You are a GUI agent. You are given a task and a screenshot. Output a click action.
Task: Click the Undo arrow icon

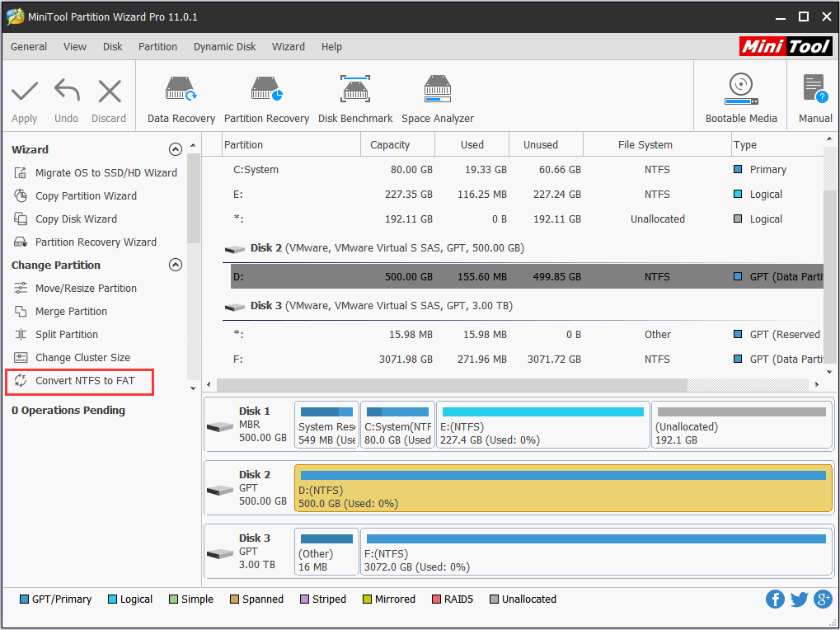pyautogui.click(x=67, y=91)
